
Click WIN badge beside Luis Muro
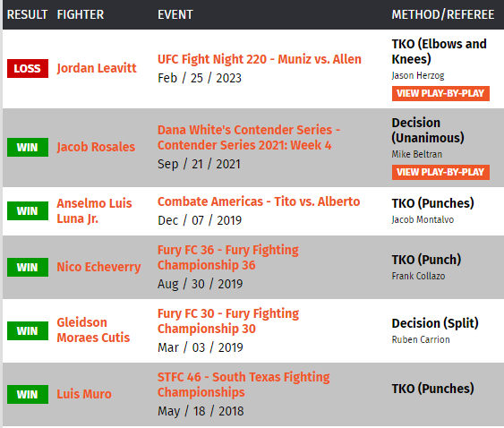[x=28, y=394]
